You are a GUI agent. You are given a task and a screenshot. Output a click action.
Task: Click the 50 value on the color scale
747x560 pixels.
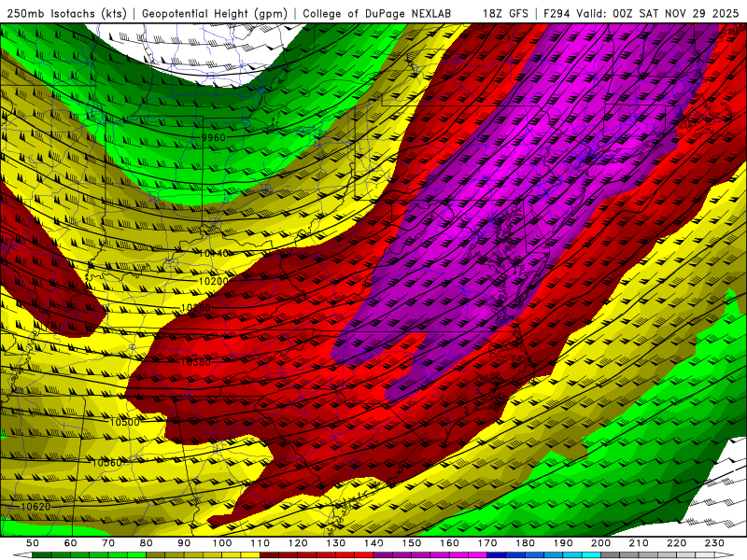click(x=33, y=543)
